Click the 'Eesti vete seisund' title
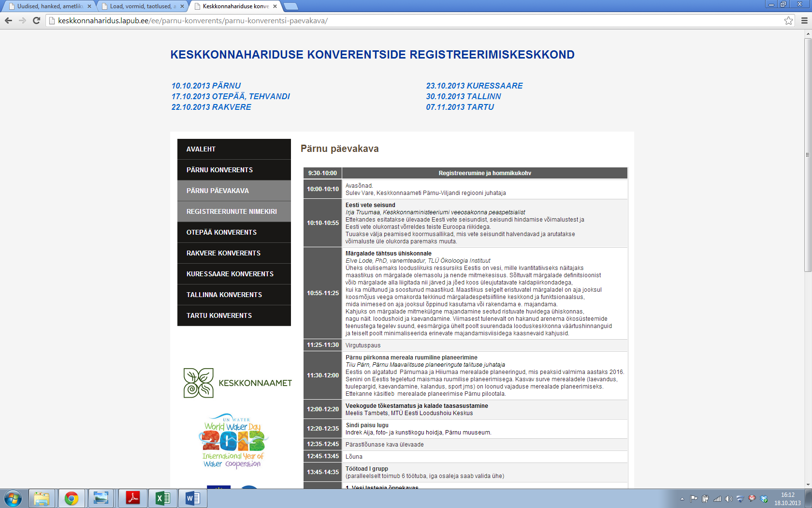Viewport: 812px width, 508px height. click(x=370, y=205)
